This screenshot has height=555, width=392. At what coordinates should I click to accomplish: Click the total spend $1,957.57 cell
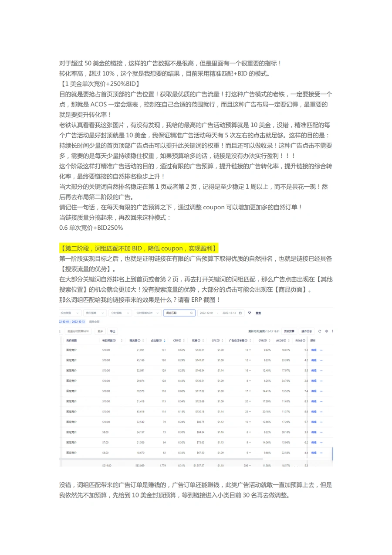coord(199,466)
